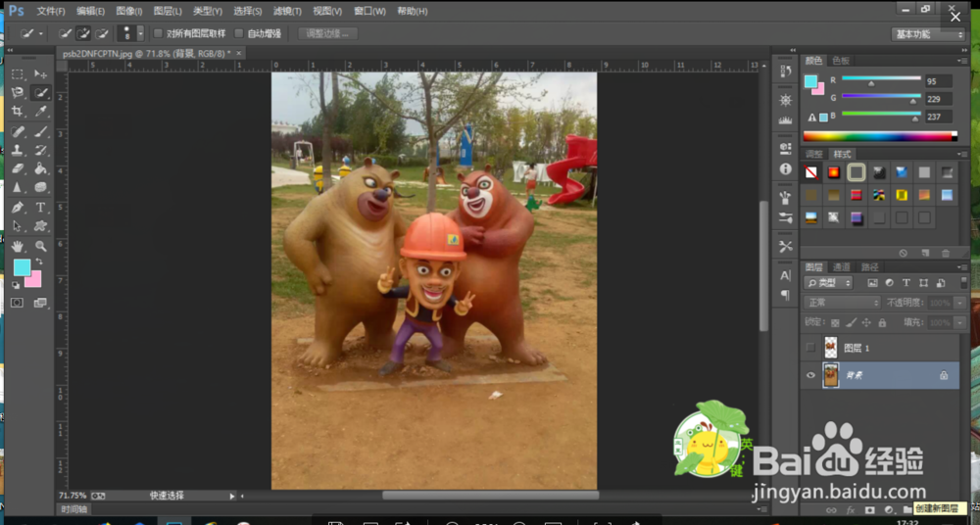Viewport: 980px width, 525px height.
Task: Show the 图层 1 layer visibility box
Action: point(810,348)
